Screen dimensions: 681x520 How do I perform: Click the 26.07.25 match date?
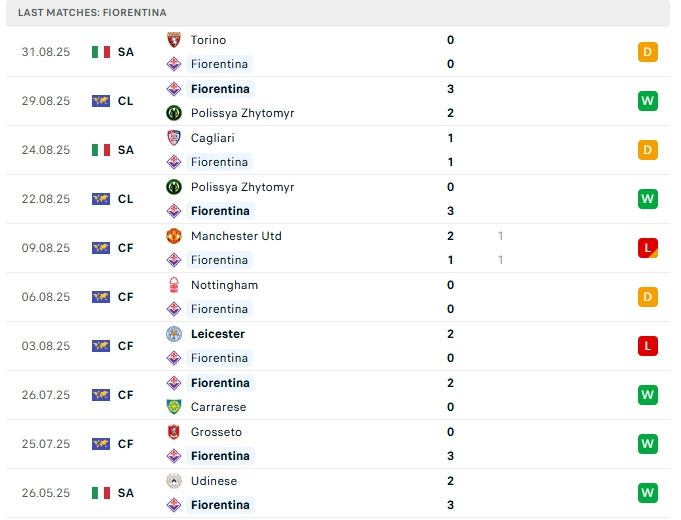pyautogui.click(x=46, y=395)
